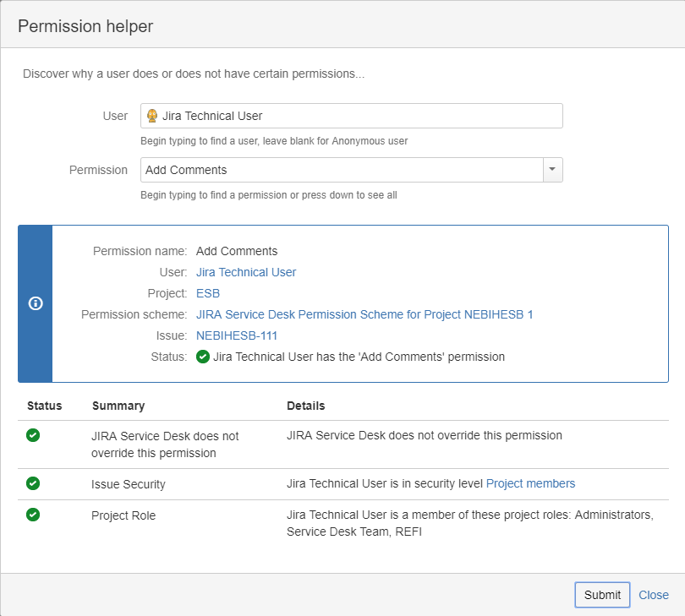Open issue NEBIHESB-111 link

click(x=236, y=335)
